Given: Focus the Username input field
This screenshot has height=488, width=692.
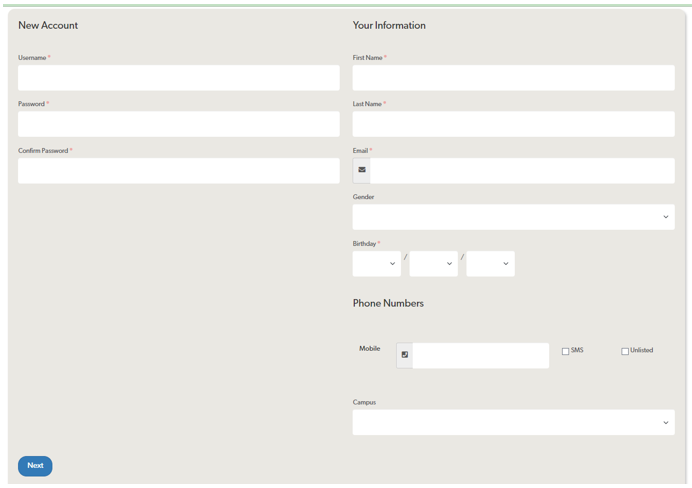Looking at the screenshot, I should (x=179, y=78).
